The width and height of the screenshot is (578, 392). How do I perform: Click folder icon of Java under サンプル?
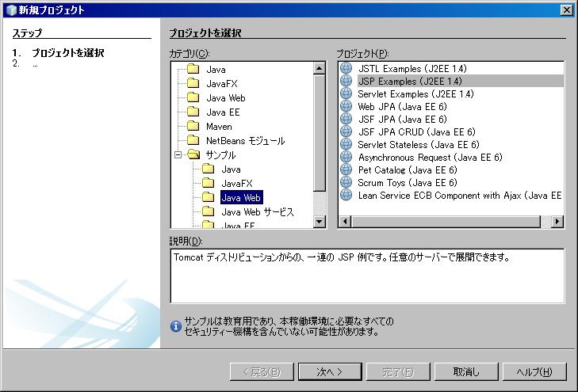point(209,169)
